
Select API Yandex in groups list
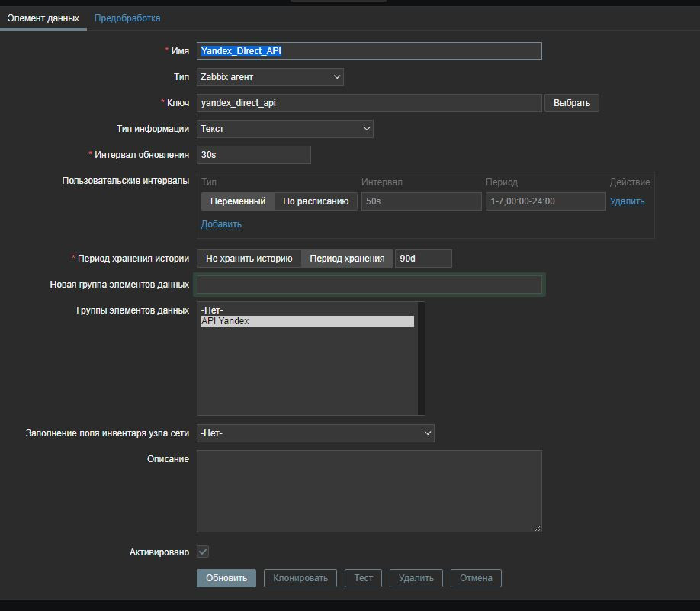pyautogui.click(x=307, y=322)
